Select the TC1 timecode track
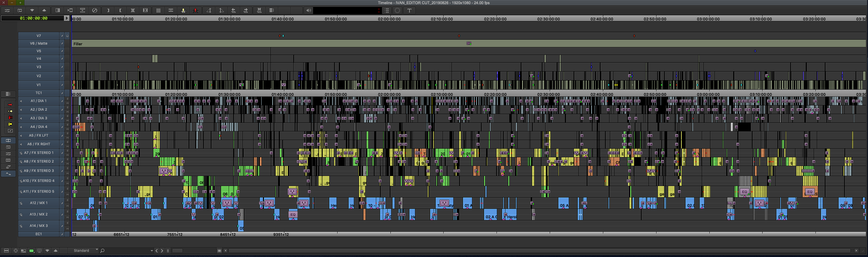 pos(39,93)
